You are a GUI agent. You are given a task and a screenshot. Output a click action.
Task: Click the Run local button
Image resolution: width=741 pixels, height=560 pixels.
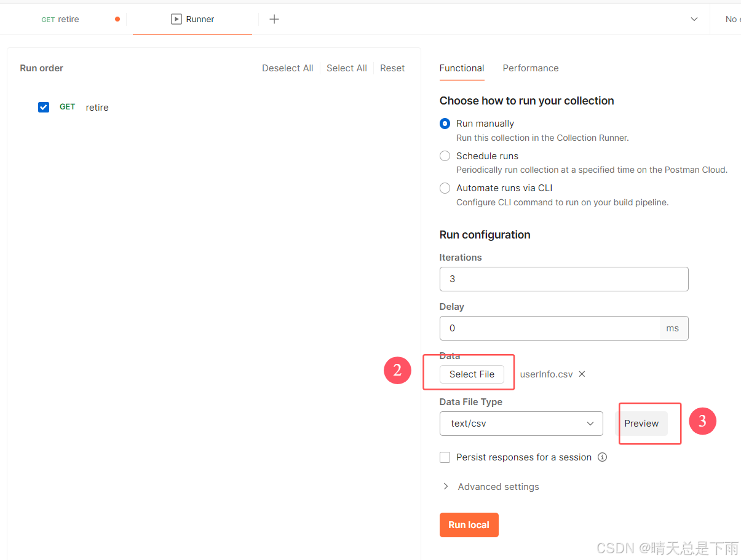pyautogui.click(x=469, y=524)
